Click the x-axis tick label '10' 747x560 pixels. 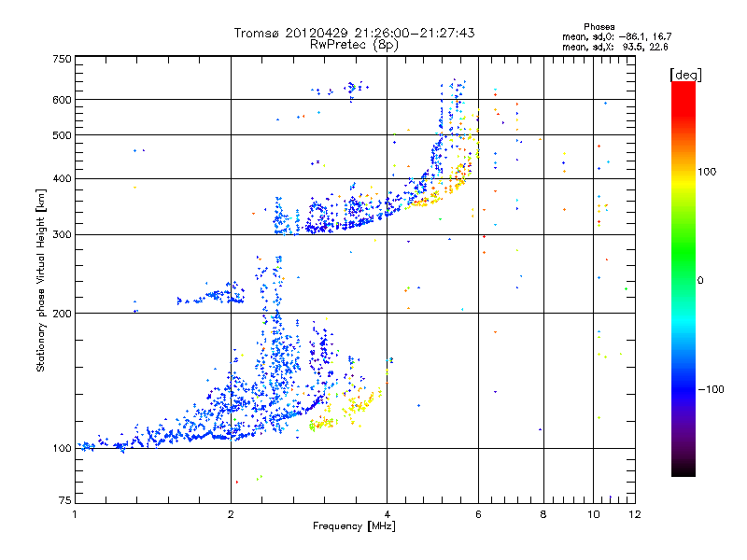[594, 514]
